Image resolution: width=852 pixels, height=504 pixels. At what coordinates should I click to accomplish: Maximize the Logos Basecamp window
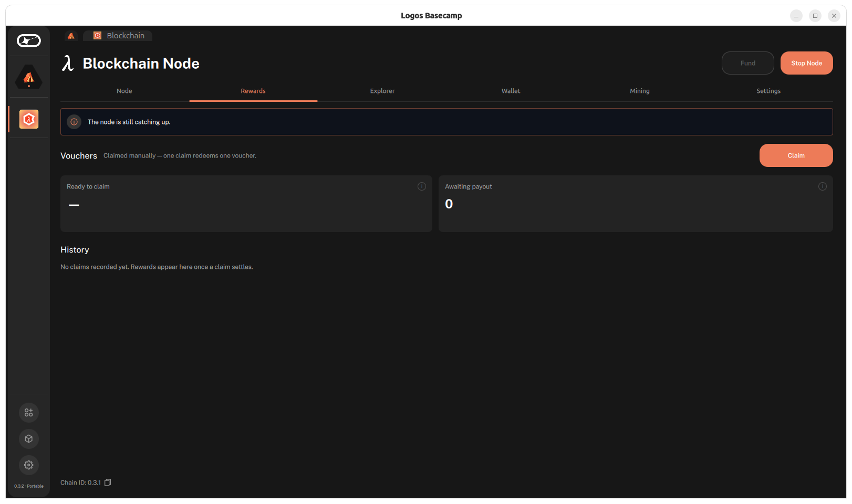[815, 16]
